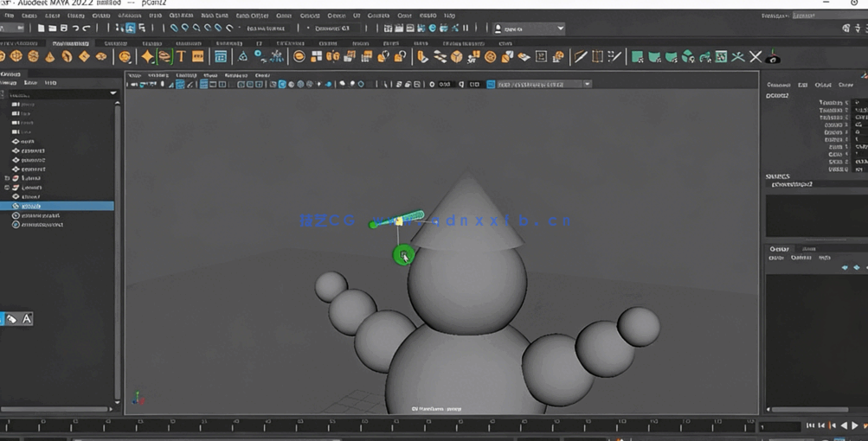
Task: Click the paint brush icon in left toolbox
Action: point(11,319)
